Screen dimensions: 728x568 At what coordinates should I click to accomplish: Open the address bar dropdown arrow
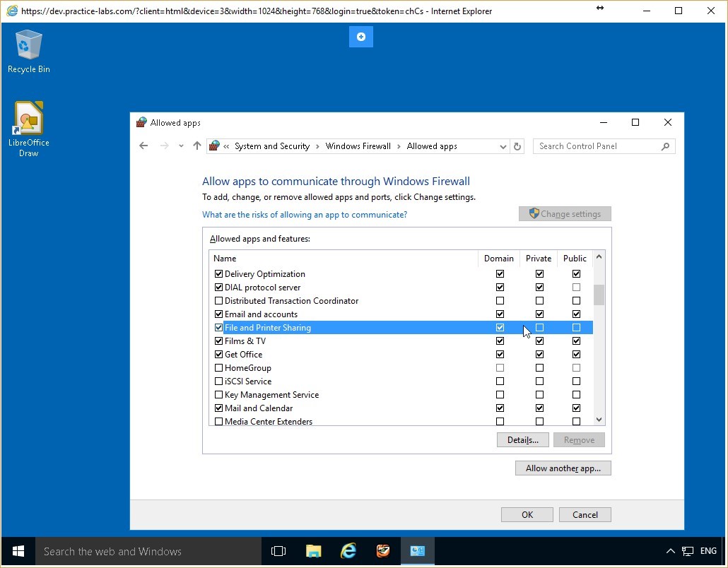coord(503,146)
